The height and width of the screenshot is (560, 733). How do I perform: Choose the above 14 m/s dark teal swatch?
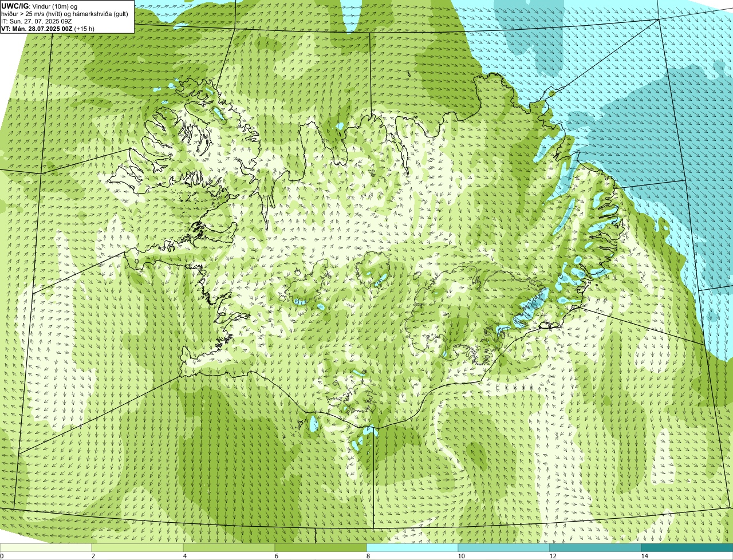point(687,547)
